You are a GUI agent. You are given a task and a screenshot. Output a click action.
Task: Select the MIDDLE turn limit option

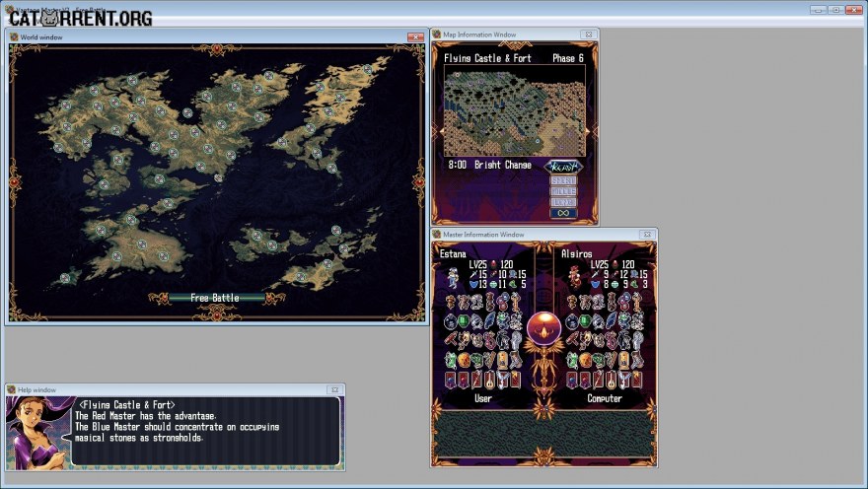[x=563, y=191]
